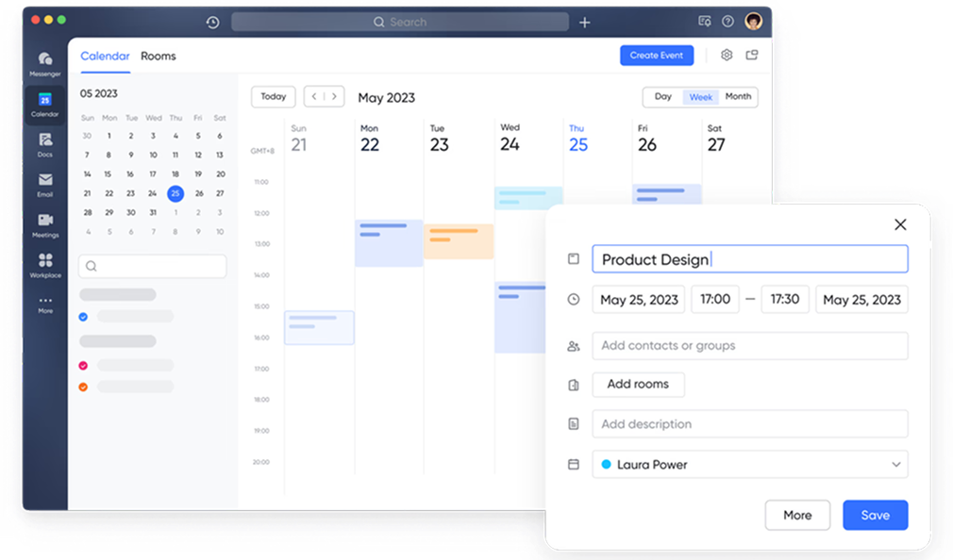
Task: Go to Email in the sidebar
Action: [x=45, y=185]
